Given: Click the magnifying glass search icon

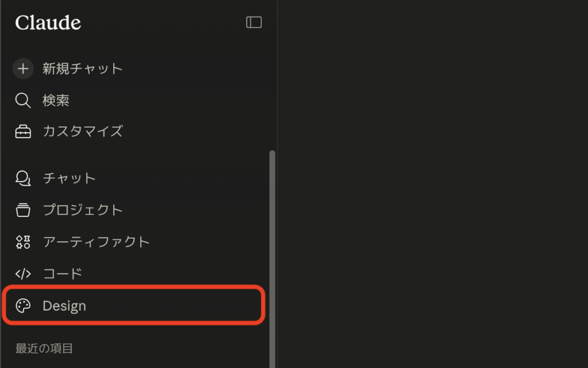Looking at the screenshot, I should pyautogui.click(x=23, y=100).
